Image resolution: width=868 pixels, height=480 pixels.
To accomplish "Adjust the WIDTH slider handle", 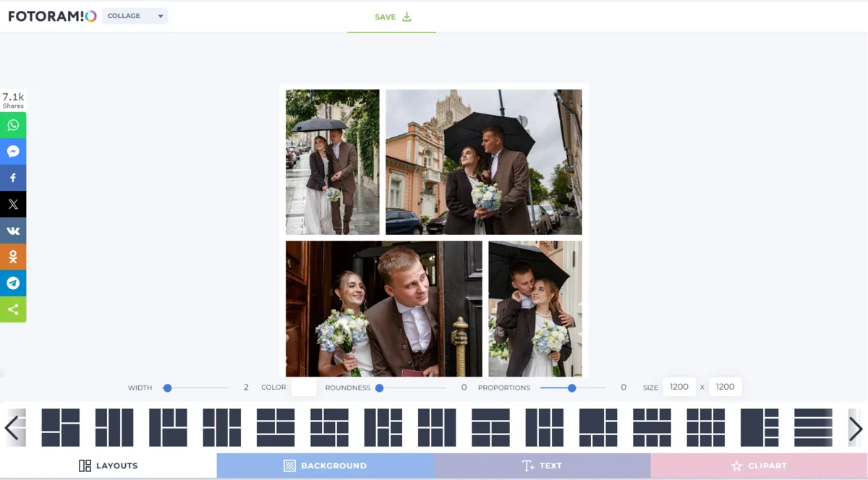I will coord(167,388).
